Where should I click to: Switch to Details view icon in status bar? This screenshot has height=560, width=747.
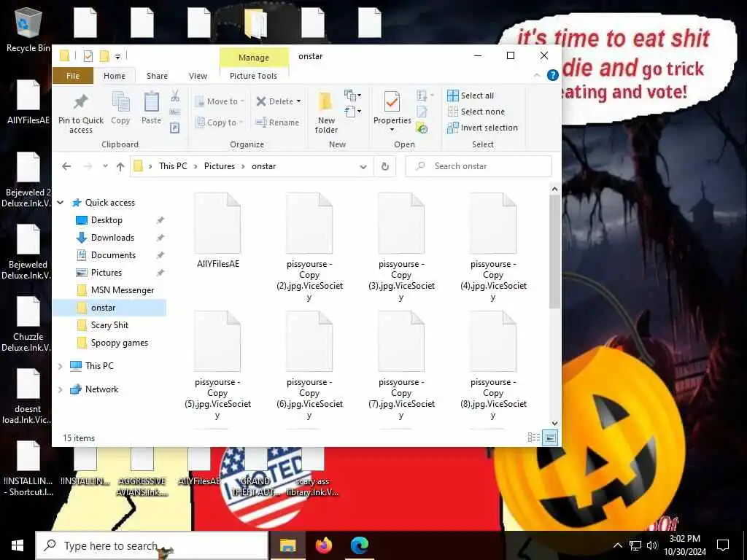coord(534,437)
